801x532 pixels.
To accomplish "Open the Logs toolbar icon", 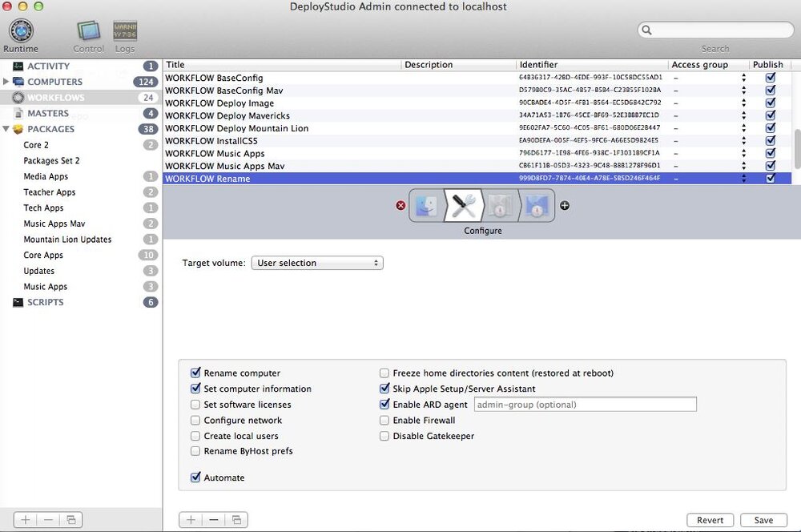I will 125,31.
